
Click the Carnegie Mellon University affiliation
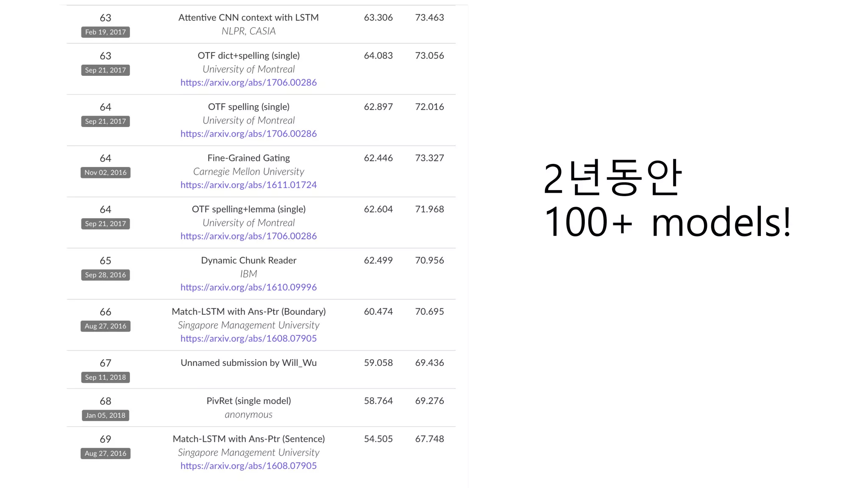[x=248, y=172]
